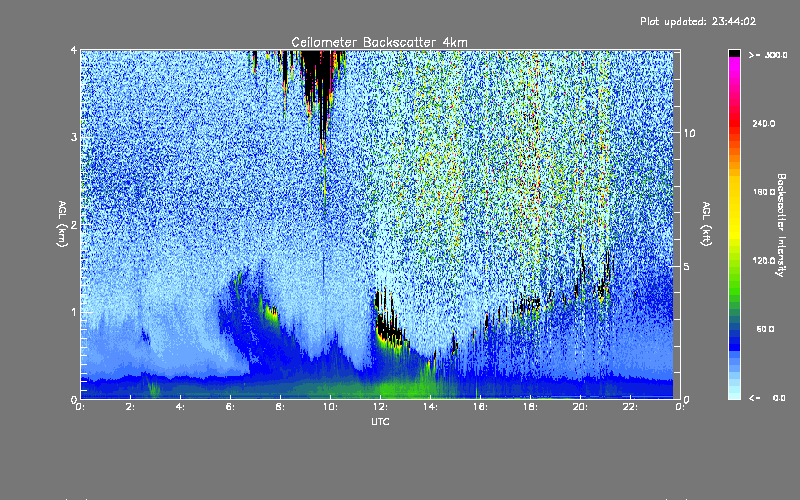Click the '>= 300.0' colorbar maximum label

[x=768, y=55]
